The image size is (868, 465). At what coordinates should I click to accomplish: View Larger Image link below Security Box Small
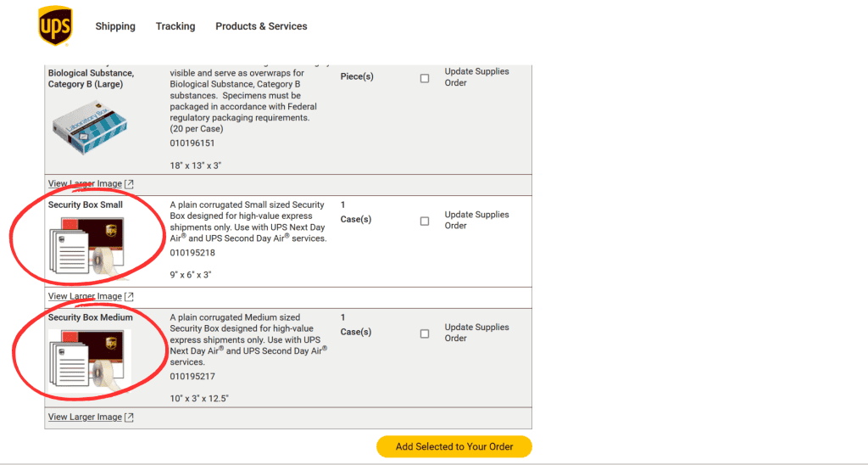pos(85,296)
